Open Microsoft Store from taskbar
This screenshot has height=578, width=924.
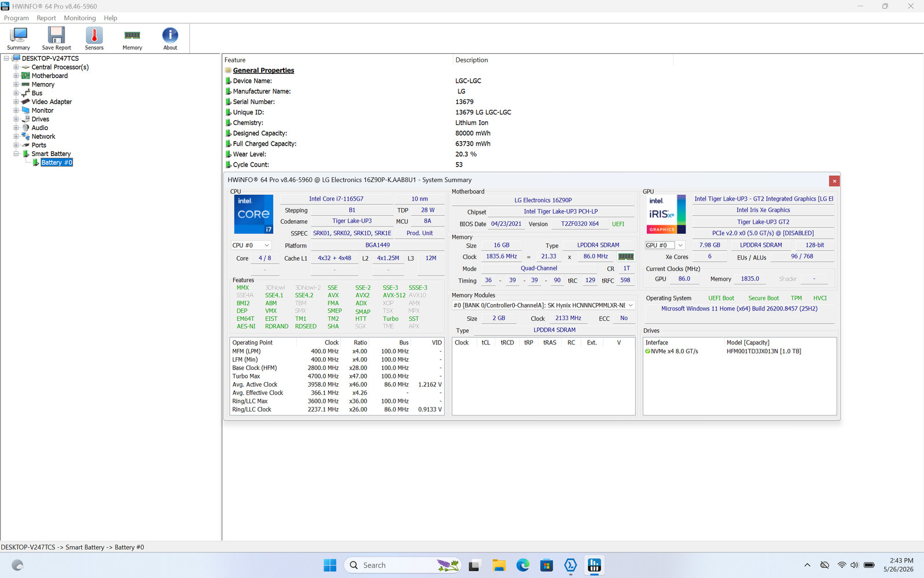[546, 565]
